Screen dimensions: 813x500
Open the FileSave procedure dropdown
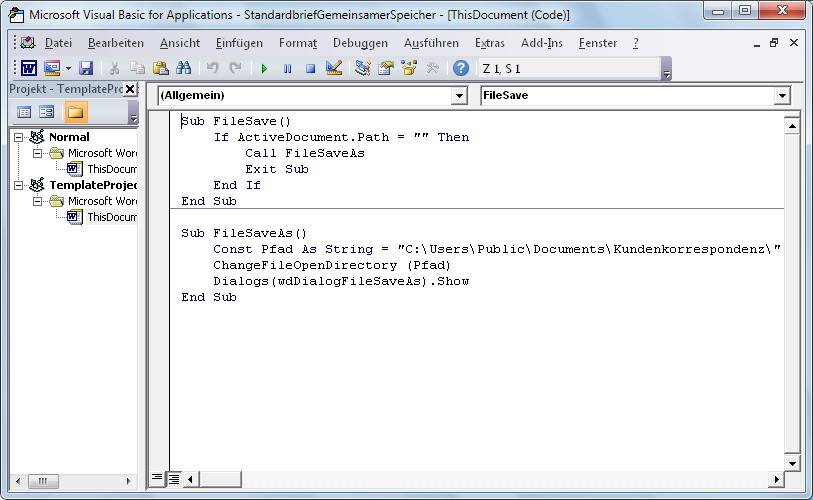pyautogui.click(x=782, y=96)
